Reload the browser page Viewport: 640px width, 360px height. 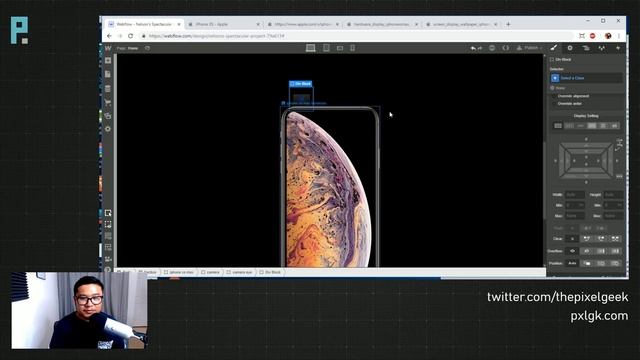click(x=131, y=36)
